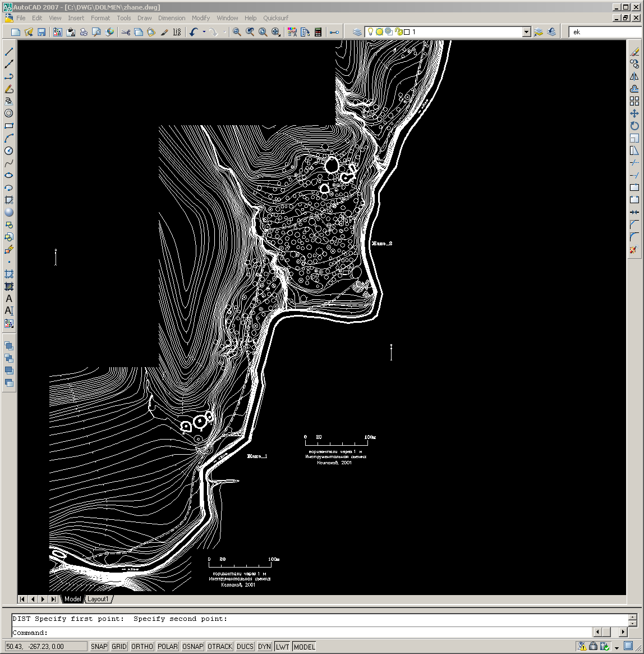The image size is (644, 654).
Task: Open the Dimension menu
Action: coord(171,18)
